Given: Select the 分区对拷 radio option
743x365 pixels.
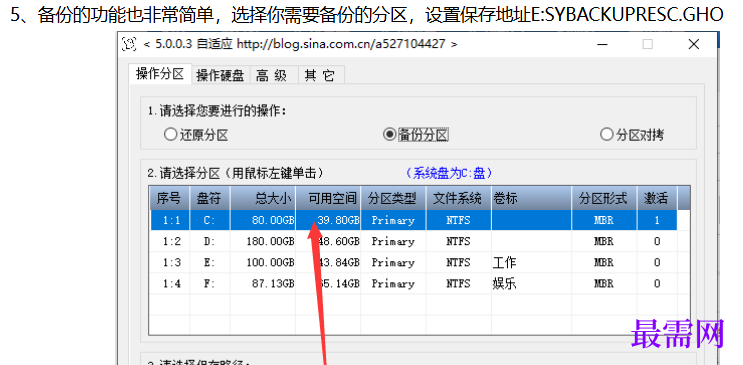Looking at the screenshot, I should 632,135.
